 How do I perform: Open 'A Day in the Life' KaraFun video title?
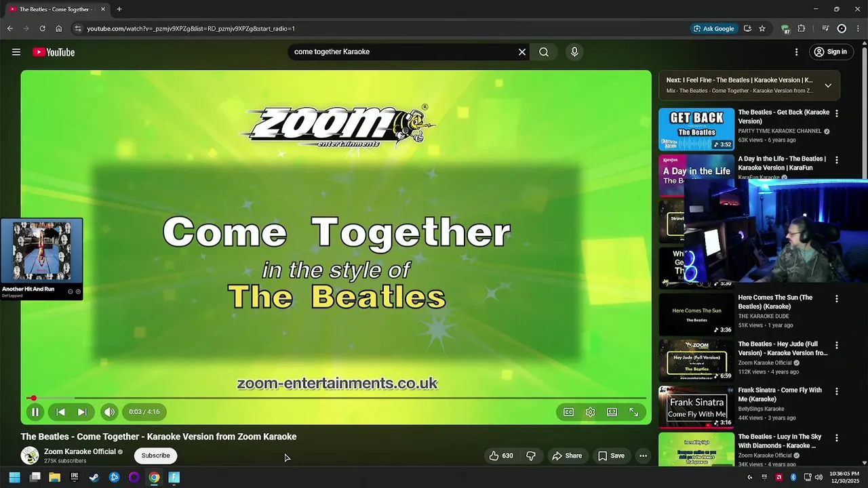point(782,163)
